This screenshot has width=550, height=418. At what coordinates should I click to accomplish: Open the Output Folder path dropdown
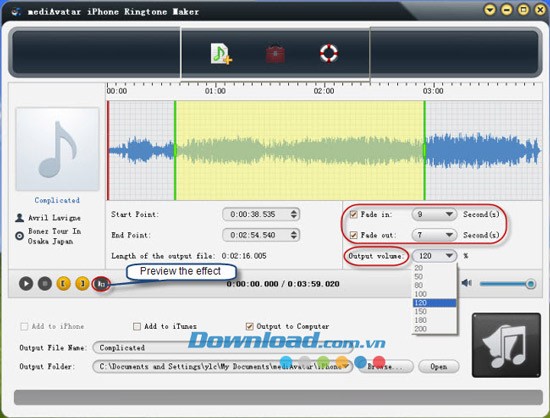pyautogui.click(x=347, y=366)
